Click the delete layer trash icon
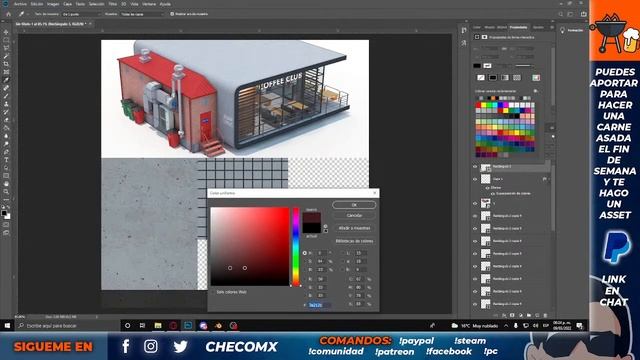The image size is (640, 360). click(545, 315)
